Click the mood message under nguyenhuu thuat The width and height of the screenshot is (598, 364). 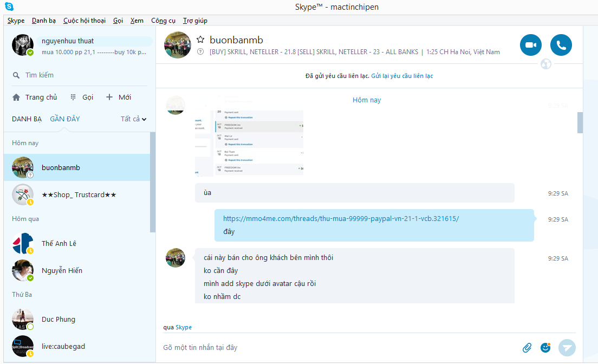click(x=94, y=53)
